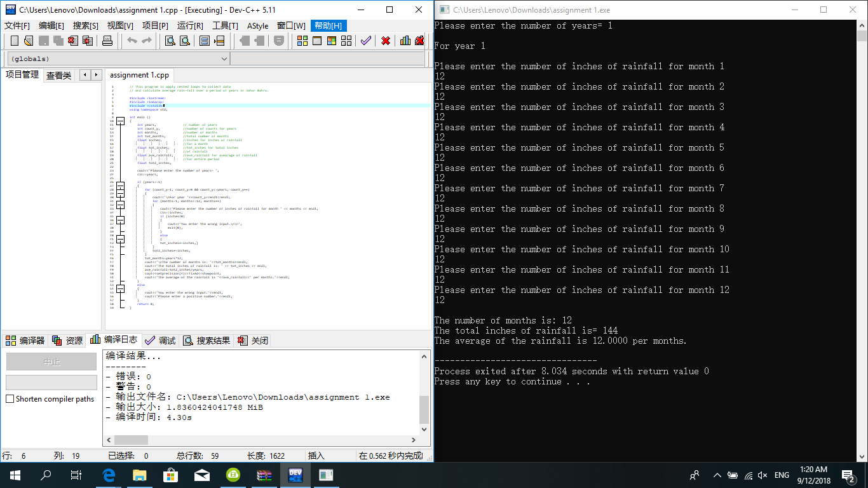Expand hidden icons in the system tray
This screenshot has height=488, width=868.
click(x=717, y=475)
